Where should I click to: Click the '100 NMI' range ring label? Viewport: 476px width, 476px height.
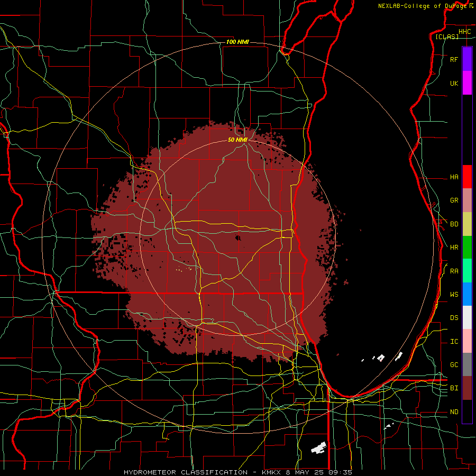click(237, 42)
